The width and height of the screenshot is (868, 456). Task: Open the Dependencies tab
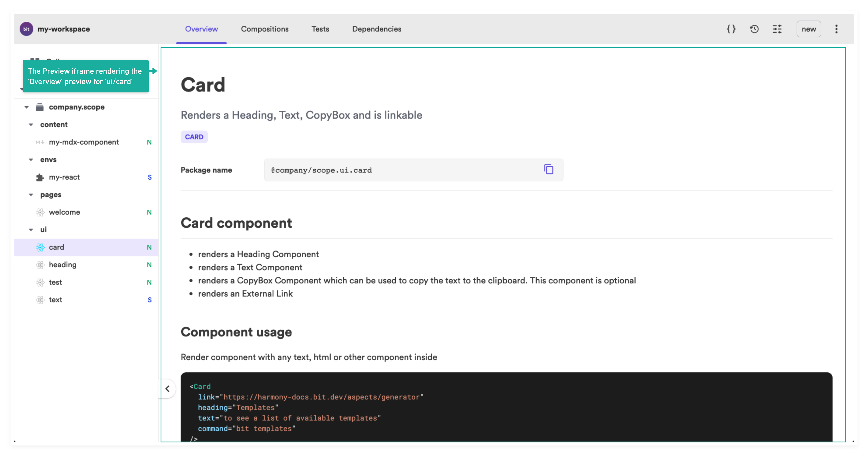(376, 29)
